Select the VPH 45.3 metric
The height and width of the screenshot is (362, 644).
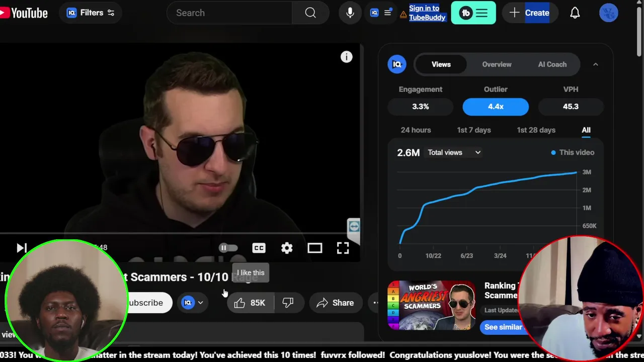tap(571, 107)
